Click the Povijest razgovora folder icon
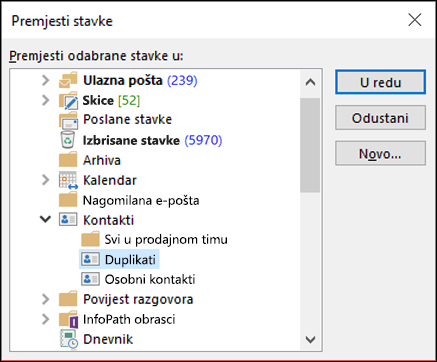 coord(68,299)
